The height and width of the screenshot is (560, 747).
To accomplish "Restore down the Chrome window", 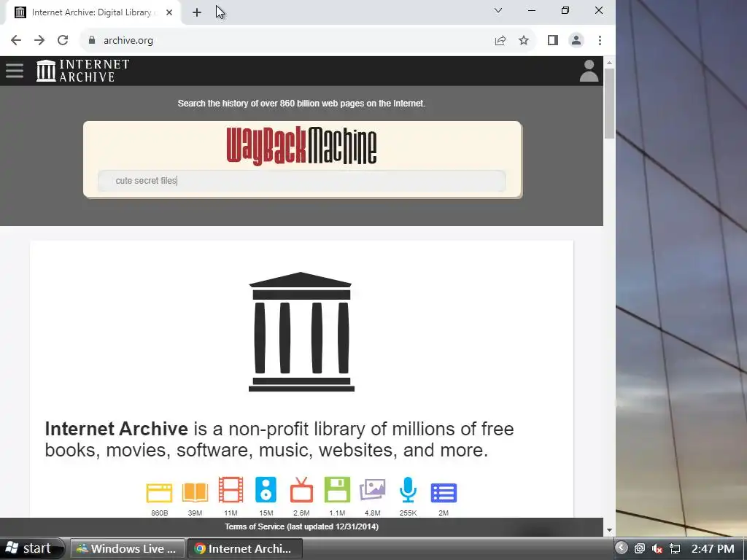I will (565, 10).
